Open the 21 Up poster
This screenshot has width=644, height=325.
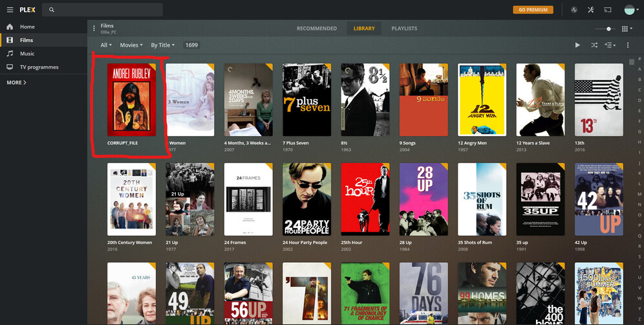tap(189, 199)
